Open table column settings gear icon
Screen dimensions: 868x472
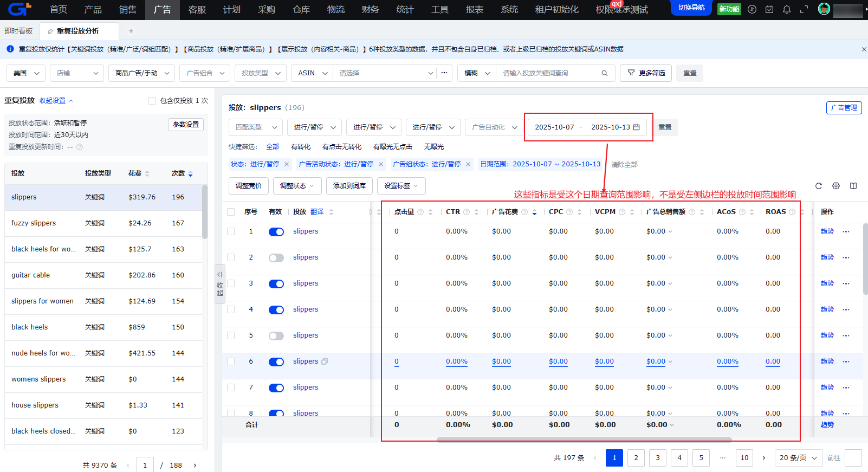(836, 186)
